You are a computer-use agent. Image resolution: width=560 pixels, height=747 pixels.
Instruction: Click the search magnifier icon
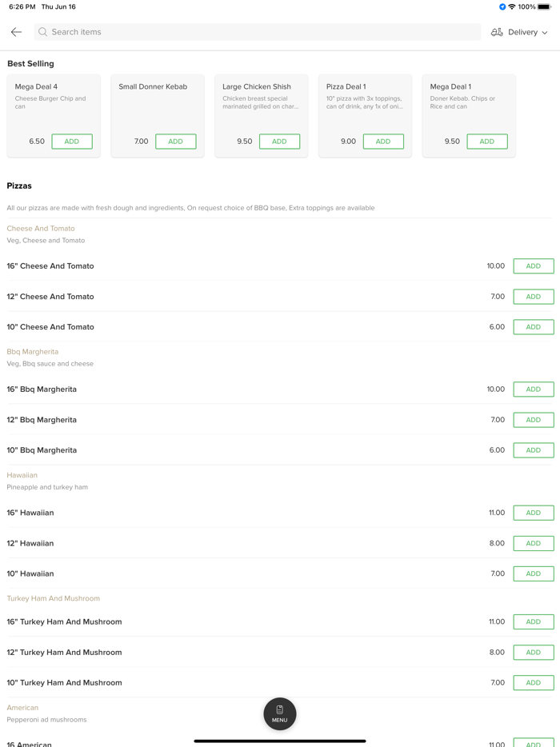pos(43,32)
